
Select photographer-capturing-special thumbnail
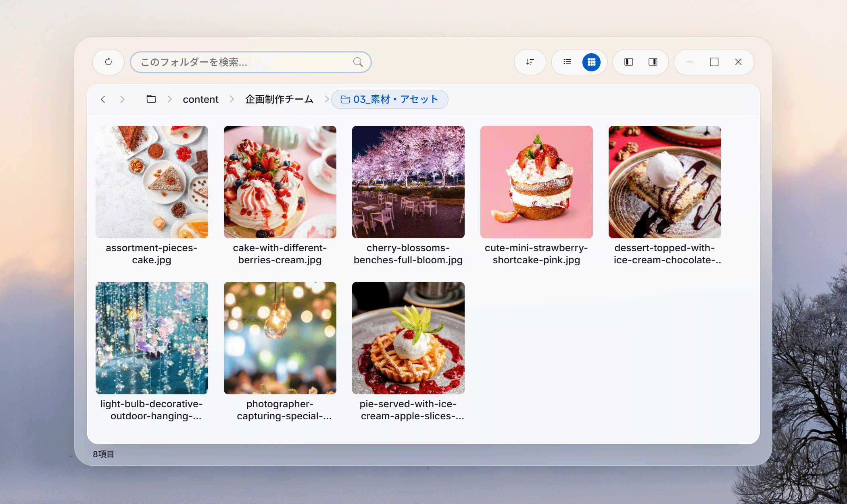280,338
